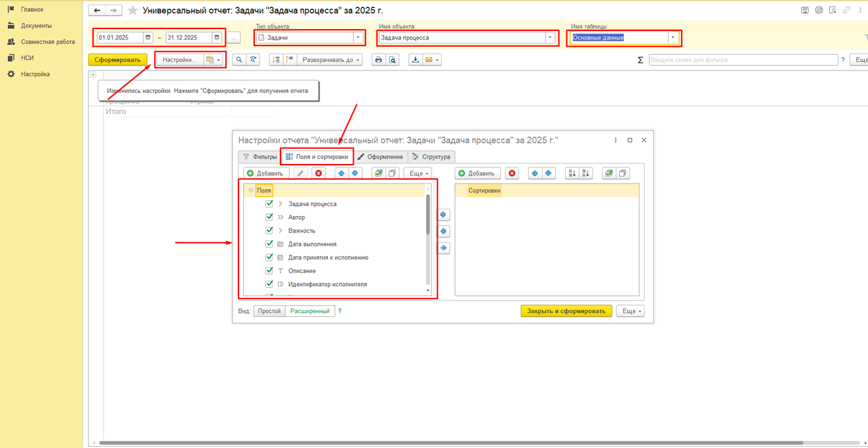Add the report to favorites with the star
Screen dimensions: 868x448
point(132,11)
